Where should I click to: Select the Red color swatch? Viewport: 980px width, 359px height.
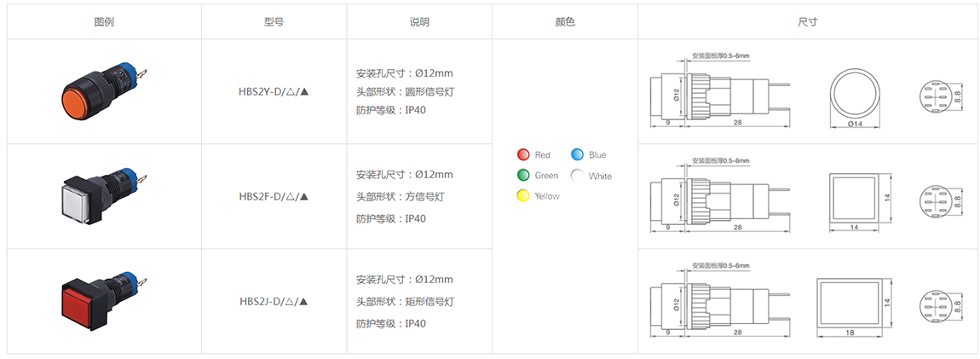pyautogui.click(x=524, y=155)
